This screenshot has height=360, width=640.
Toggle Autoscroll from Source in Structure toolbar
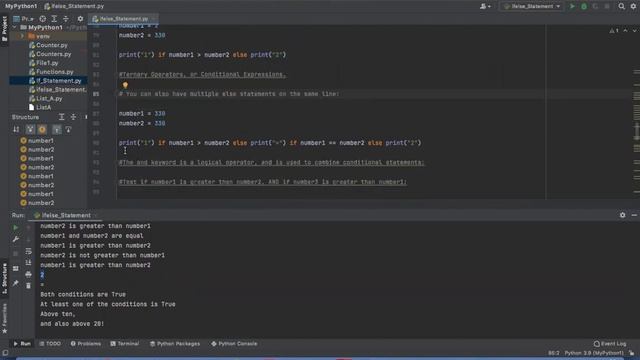pyautogui.click(x=68, y=129)
